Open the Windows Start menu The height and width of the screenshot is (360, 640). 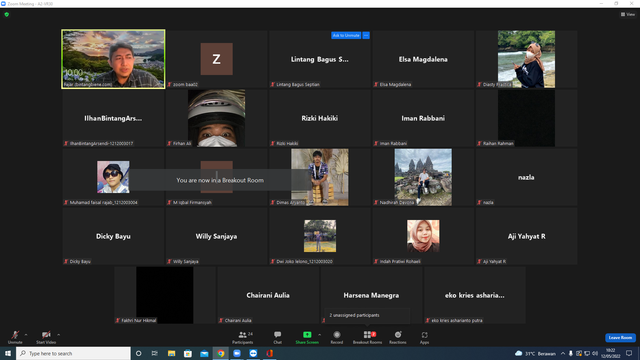[8, 353]
